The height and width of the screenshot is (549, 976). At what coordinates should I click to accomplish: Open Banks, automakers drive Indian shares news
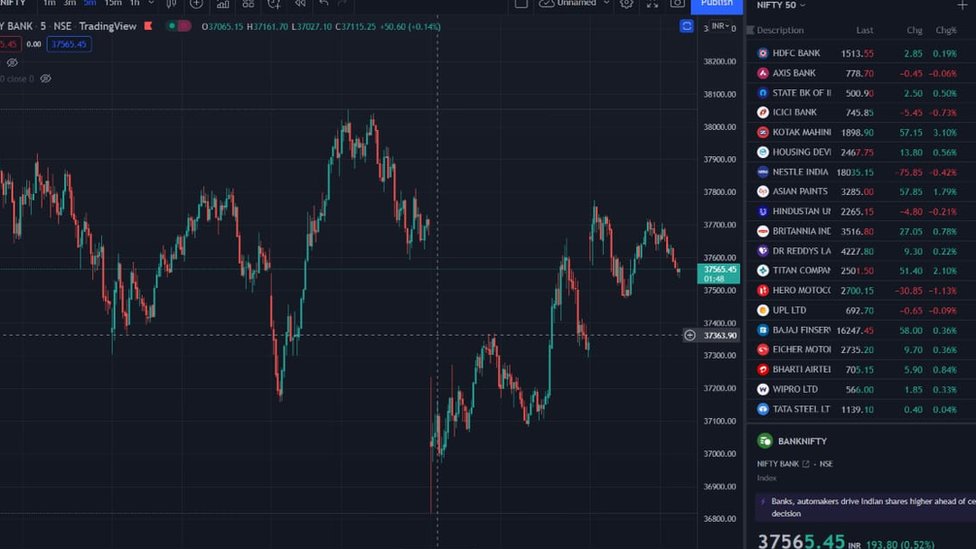(865, 507)
